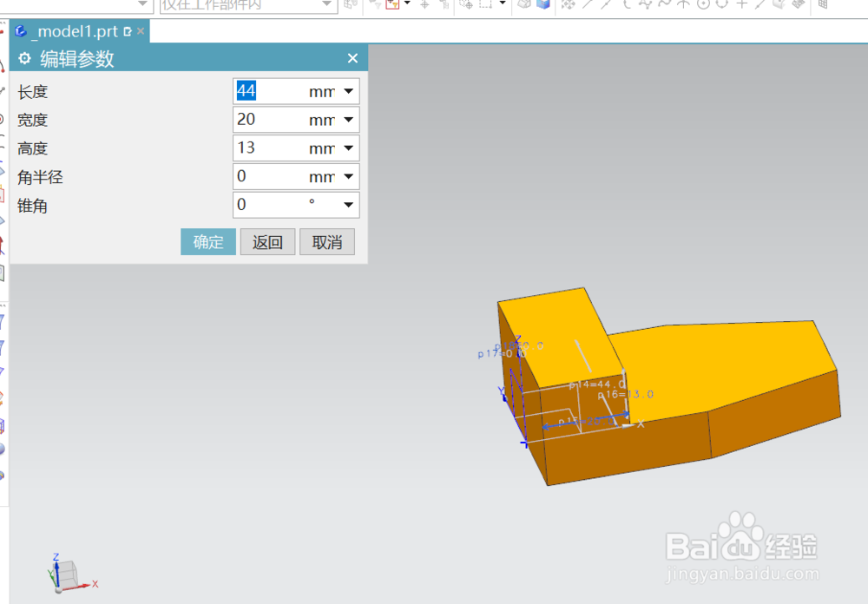Viewport: 868px width, 604px height.
Task: Click the XYZ view triad in viewport corner
Action: click(x=71, y=574)
